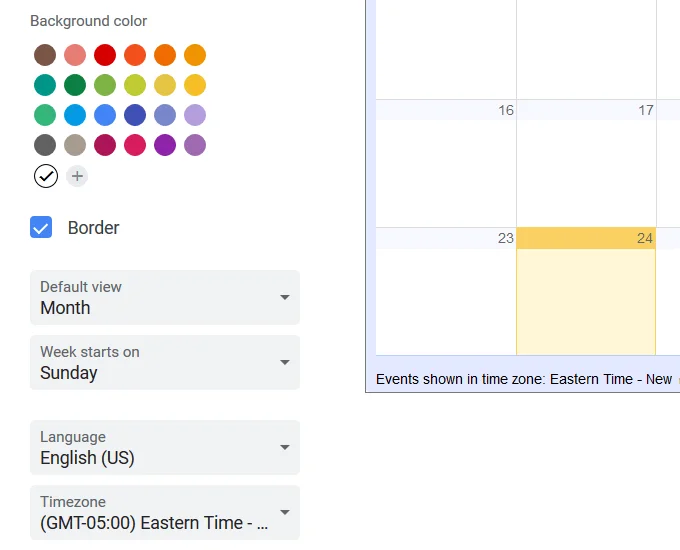The image size is (680, 550).
Task: Choose the hot pink color swatch
Action: (135, 145)
